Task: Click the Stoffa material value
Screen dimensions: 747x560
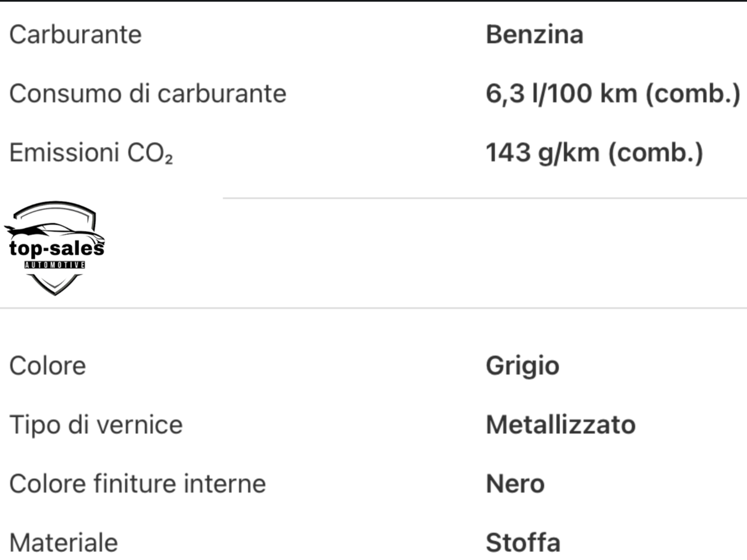Action: click(523, 543)
